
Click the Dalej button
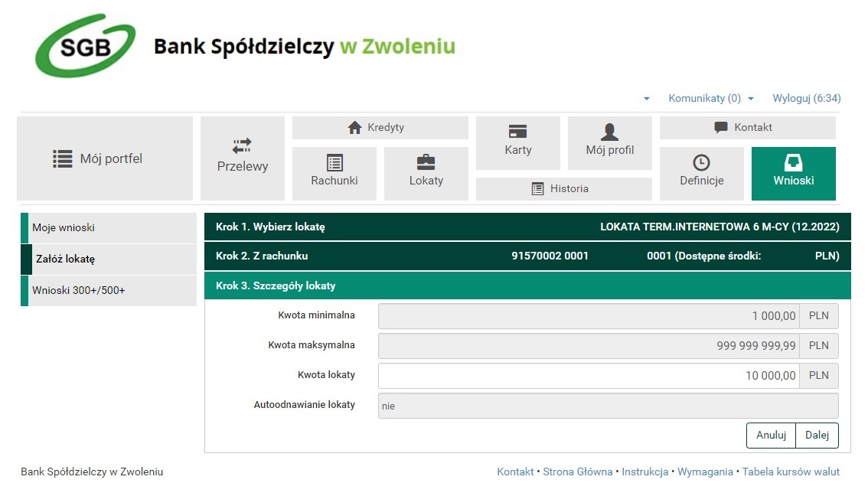click(817, 435)
